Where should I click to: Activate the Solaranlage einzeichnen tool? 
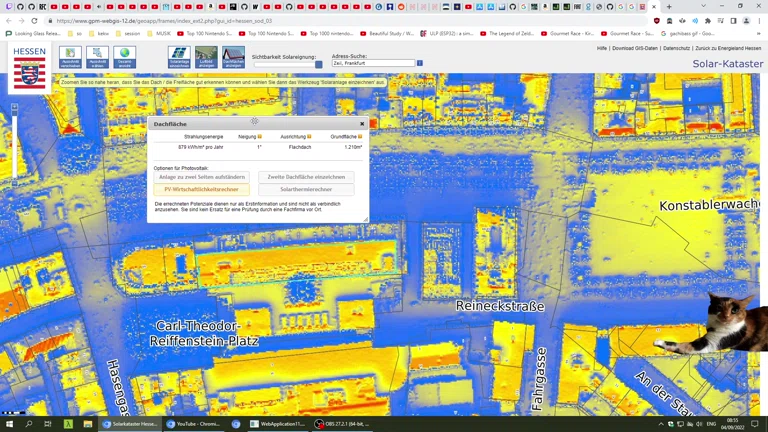(179, 57)
